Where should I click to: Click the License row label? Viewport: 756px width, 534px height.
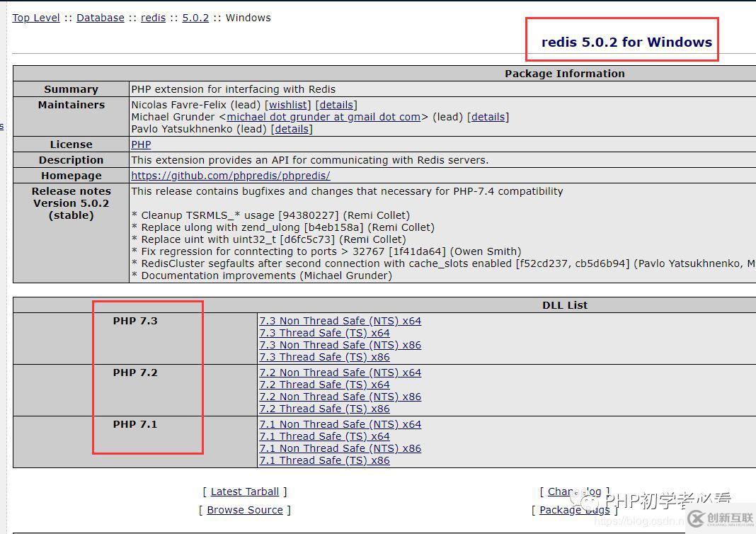click(x=71, y=144)
